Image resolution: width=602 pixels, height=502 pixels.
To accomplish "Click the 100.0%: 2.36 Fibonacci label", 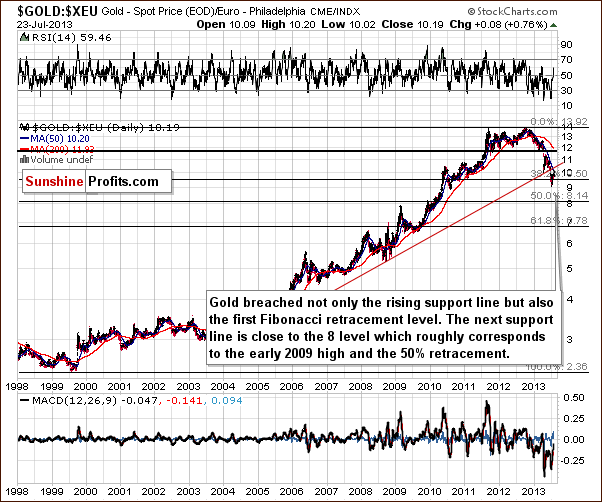I will tap(557, 367).
